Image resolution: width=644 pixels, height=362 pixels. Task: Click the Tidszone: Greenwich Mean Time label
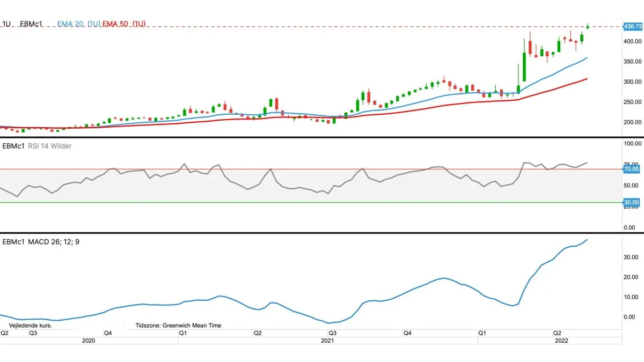point(178,326)
